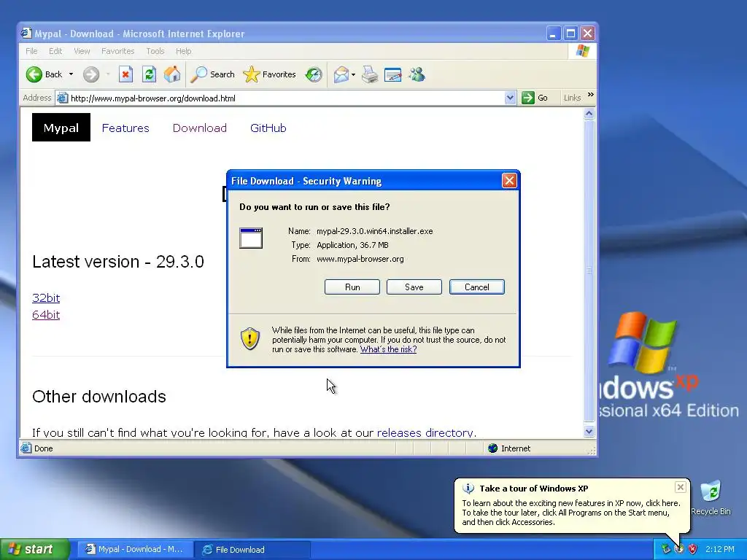
Task: Open the Back button history dropdown arrow
Action: pyautogui.click(x=71, y=74)
